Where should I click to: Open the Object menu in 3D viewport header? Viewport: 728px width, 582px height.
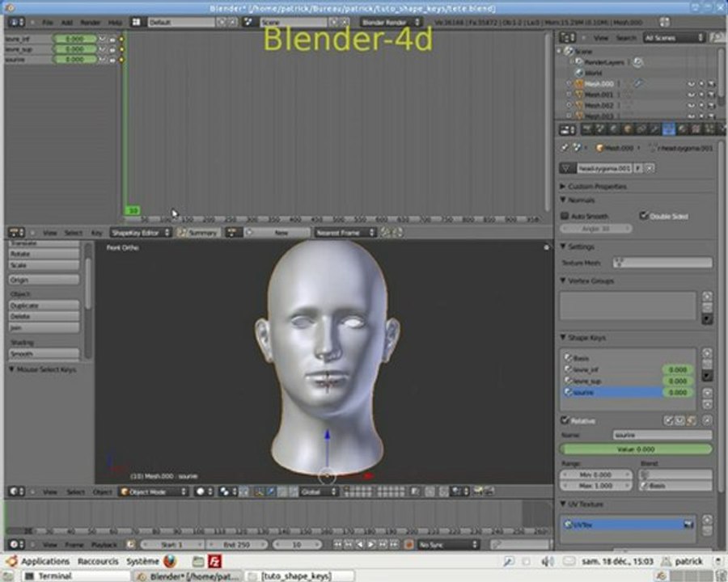(x=102, y=492)
